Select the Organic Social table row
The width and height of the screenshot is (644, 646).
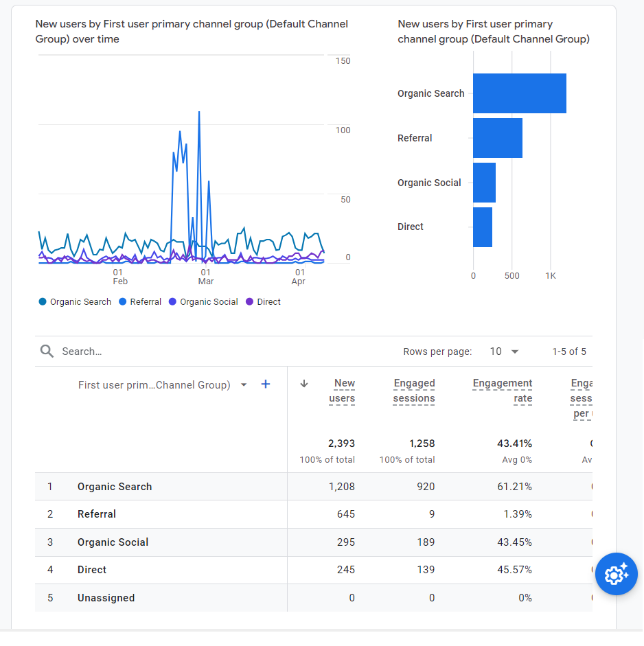point(314,542)
